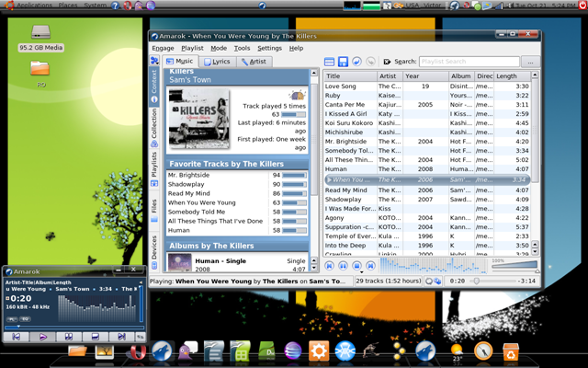This screenshot has width=588, height=368.
Task: Open playlist search options '...' button
Action: (x=530, y=62)
